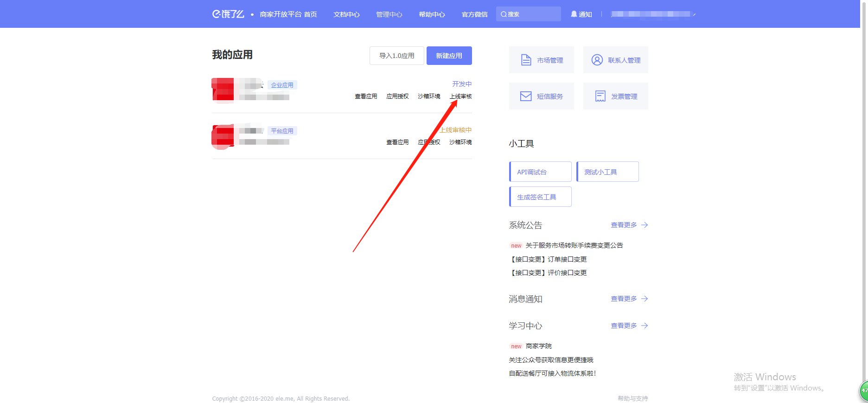This screenshot has height=403, width=868.
Task: Click 上线审核 for the enterprise app
Action: [x=460, y=96]
